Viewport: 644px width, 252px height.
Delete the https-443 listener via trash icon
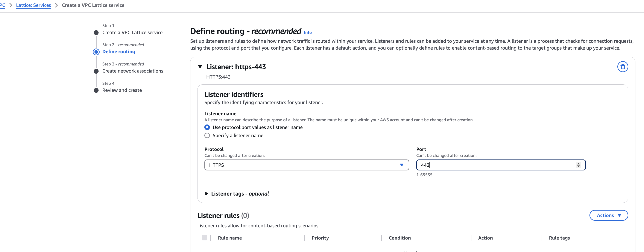tap(623, 67)
